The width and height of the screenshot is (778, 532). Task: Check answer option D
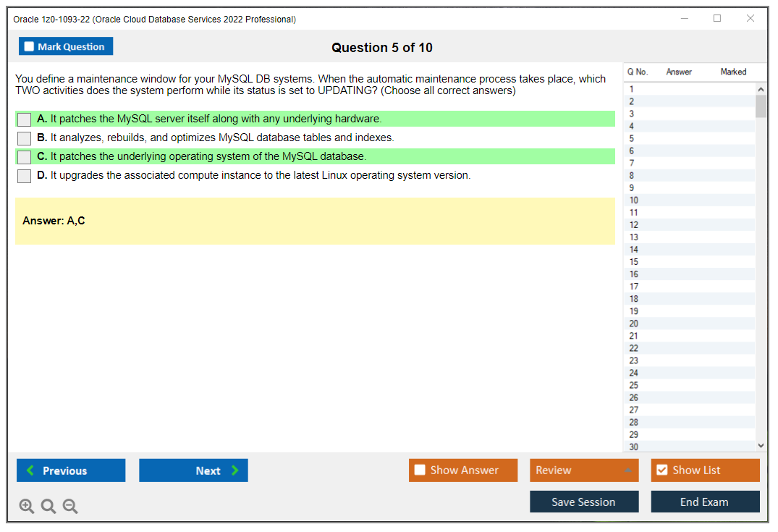[x=24, y=176]
